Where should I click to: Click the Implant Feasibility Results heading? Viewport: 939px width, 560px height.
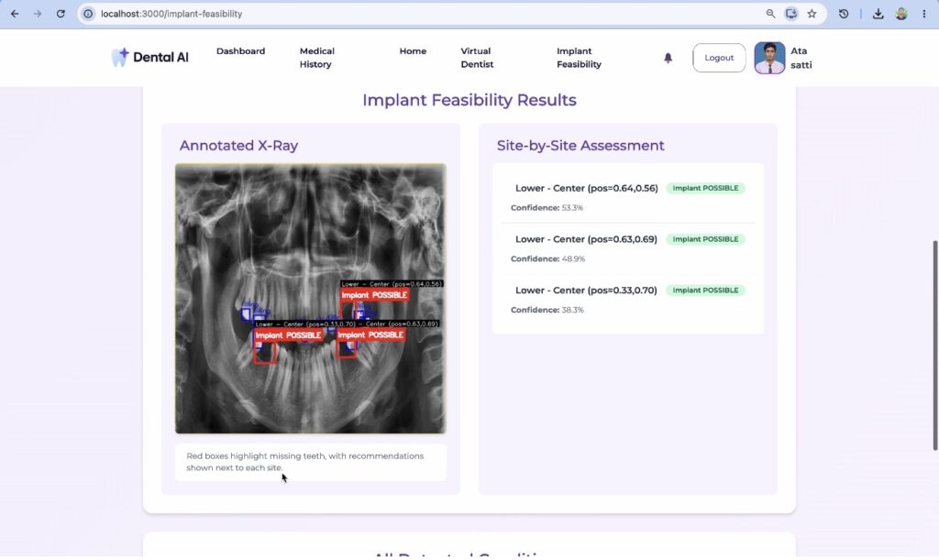click(x=469, y=100)
